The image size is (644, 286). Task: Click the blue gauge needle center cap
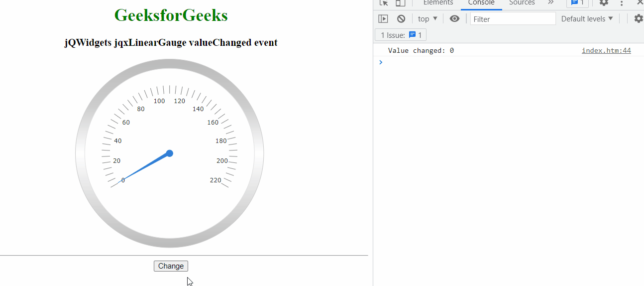(x=169, y=153)
